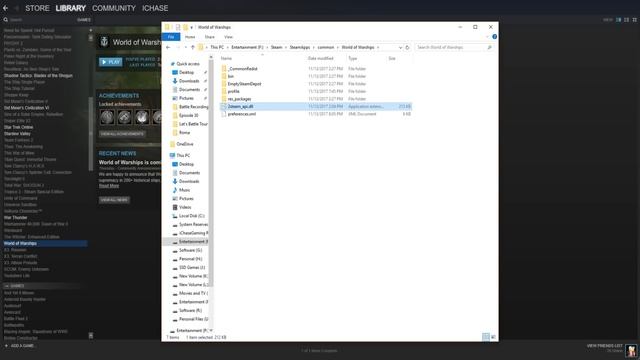
Task: Sort files by the Name column header
Action: (x=226, y=58)
